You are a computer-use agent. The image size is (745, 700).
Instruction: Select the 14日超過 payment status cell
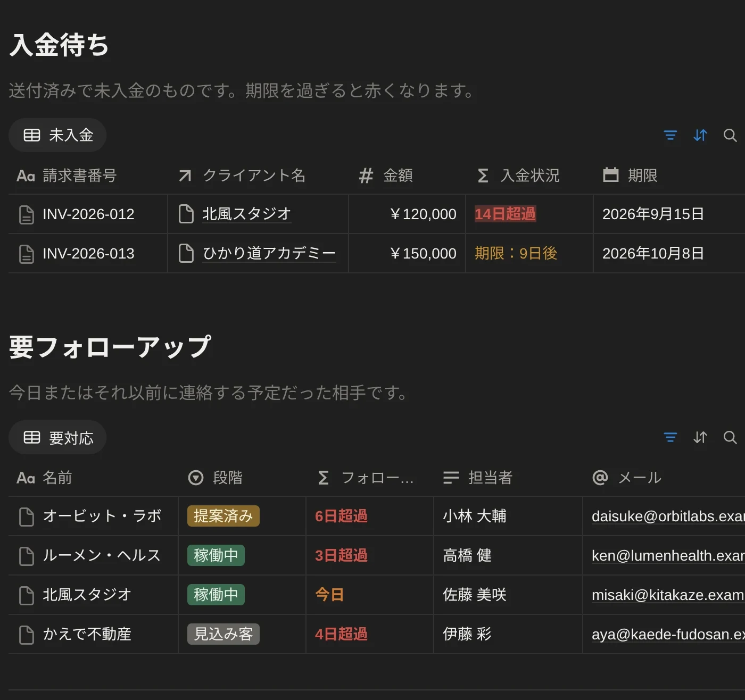click(x=529, y=214)
